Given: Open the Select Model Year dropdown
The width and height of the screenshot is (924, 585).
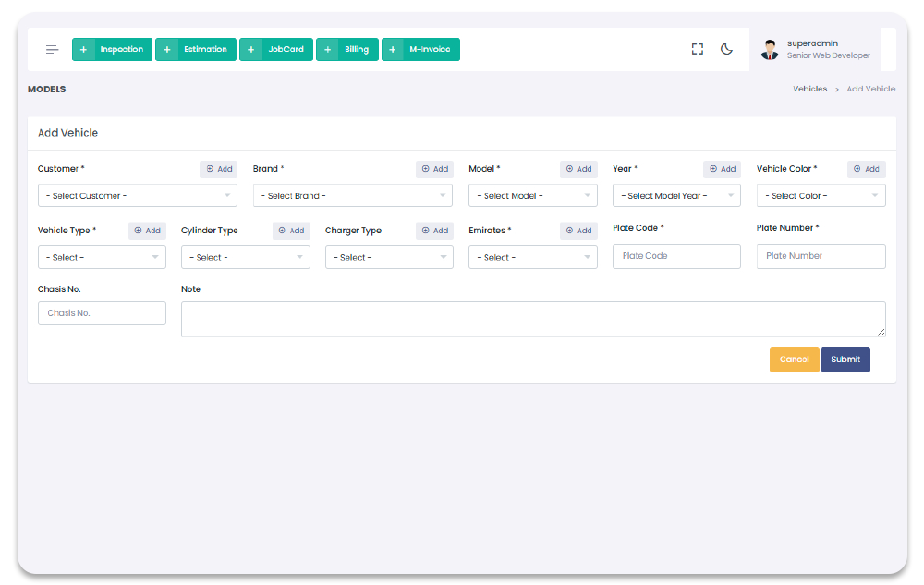Looking at the screenshot, I should (676, 196).
